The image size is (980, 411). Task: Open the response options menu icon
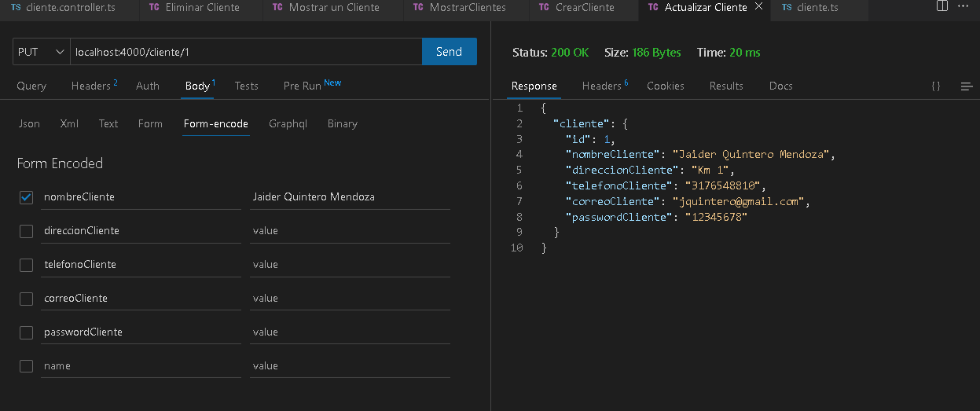(967, 86)
